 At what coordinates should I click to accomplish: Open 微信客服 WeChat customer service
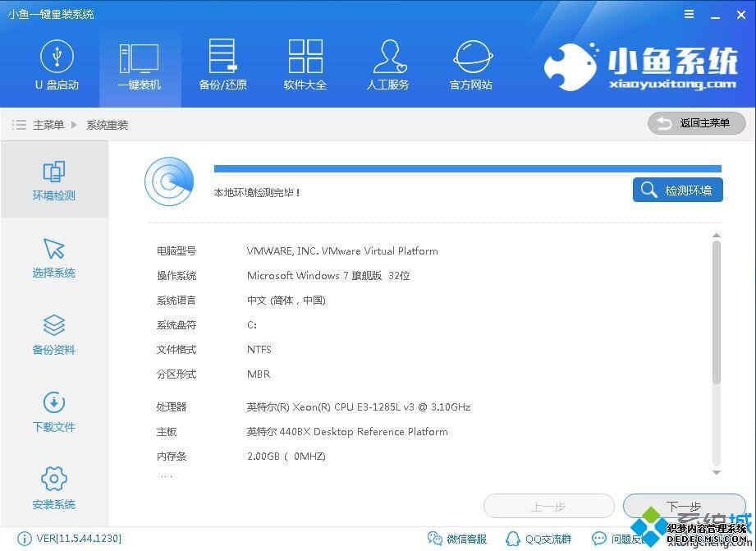pos(458,539)
